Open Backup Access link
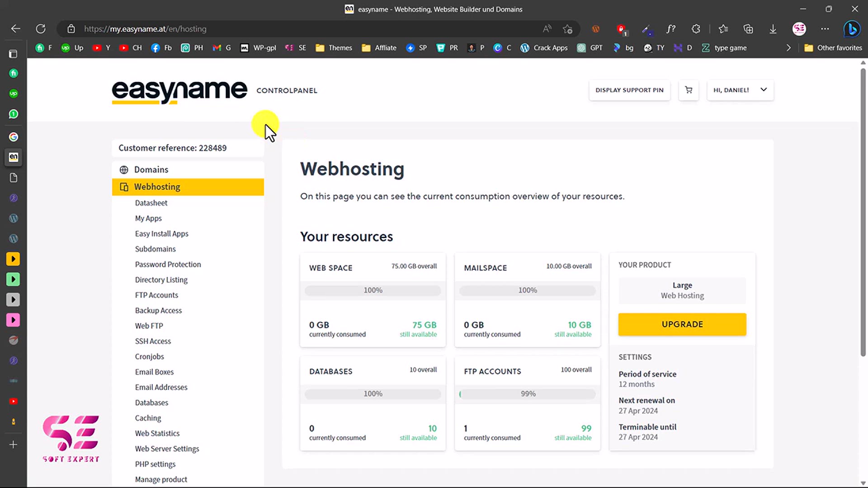The image size is (868, 488). point(158,311)
